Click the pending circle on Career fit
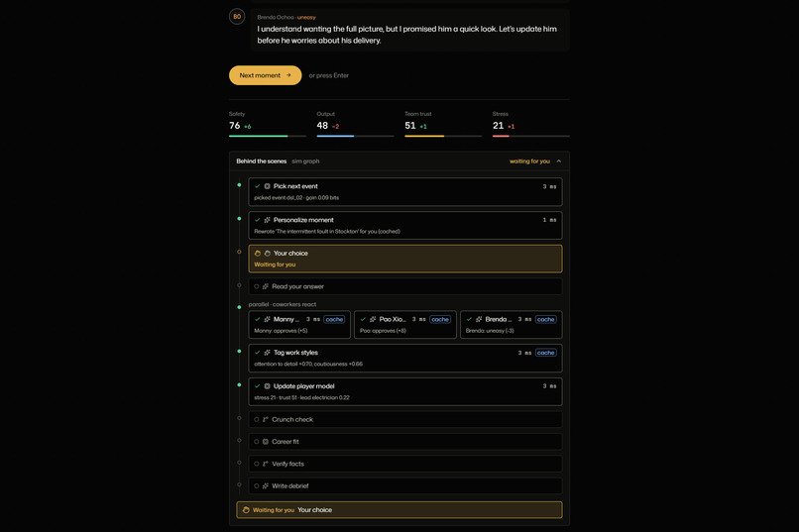The width and height of the screenshot is (799, 532). point(257,442)
